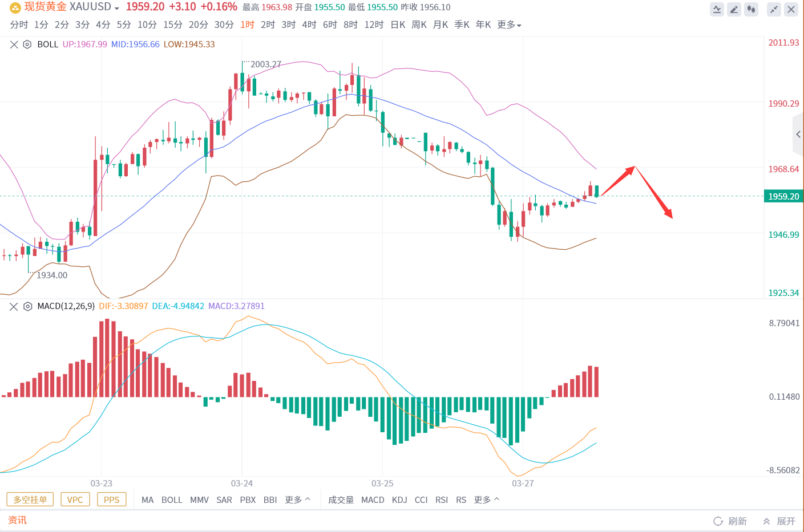Toggle the 多空挂单 overlay button

pos(30,499)
